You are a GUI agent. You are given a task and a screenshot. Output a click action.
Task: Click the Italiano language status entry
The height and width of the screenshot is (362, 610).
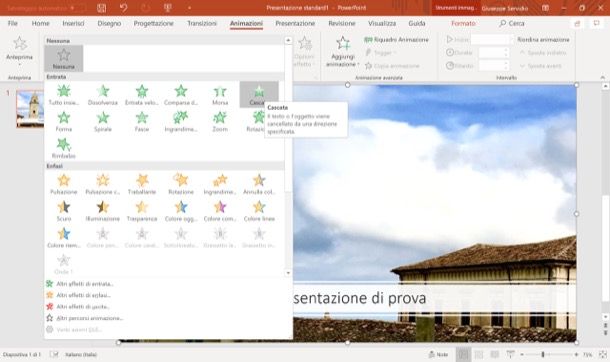click(x=81, y=354)
